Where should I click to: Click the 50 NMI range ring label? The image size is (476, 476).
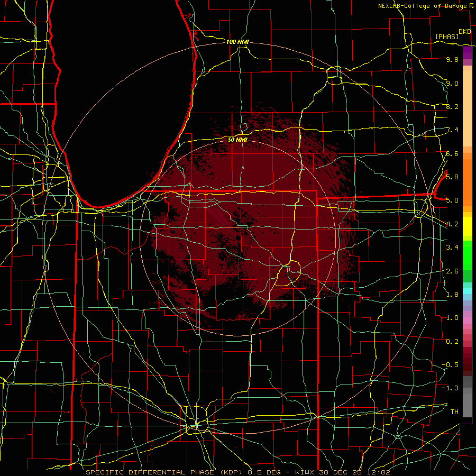tap(237, 140)
